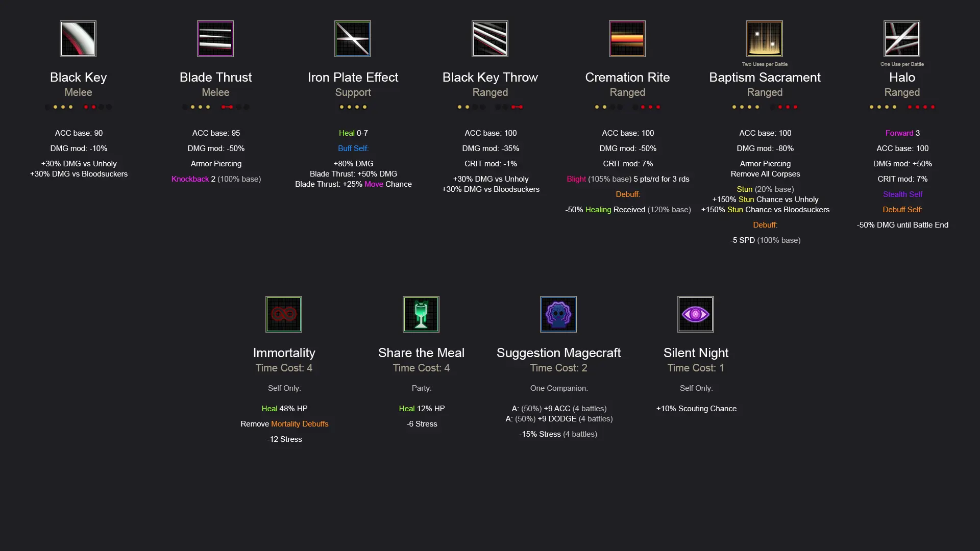This screenshot has width=980, height=551.
Task: Click Halo's position indicator dots
Action: [902, 107]
